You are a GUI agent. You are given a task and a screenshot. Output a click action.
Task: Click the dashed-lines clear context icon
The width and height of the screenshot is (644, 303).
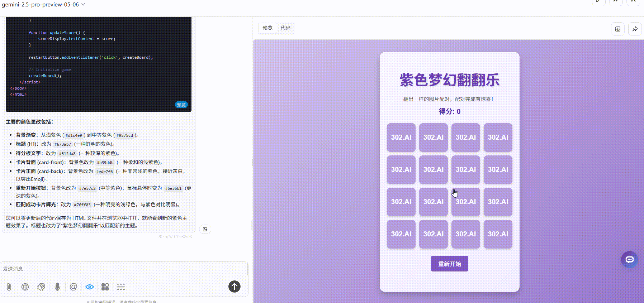pos(121,287)
